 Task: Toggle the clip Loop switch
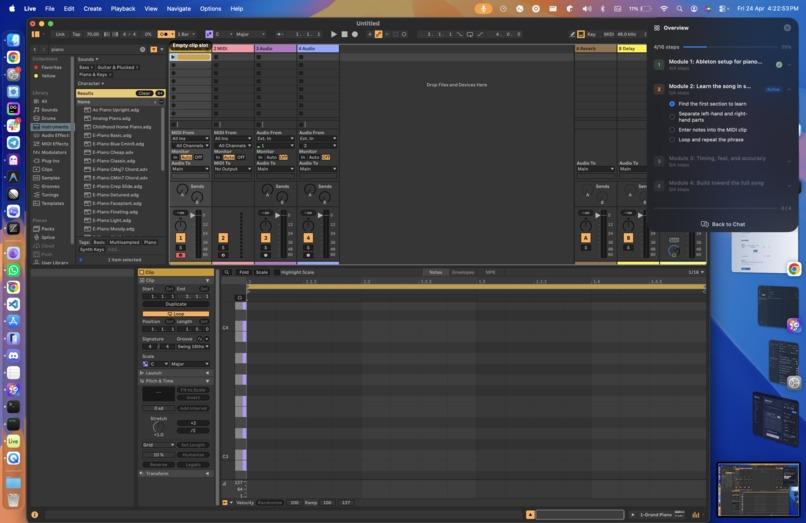pyautogui.click(x=176, y=313)
